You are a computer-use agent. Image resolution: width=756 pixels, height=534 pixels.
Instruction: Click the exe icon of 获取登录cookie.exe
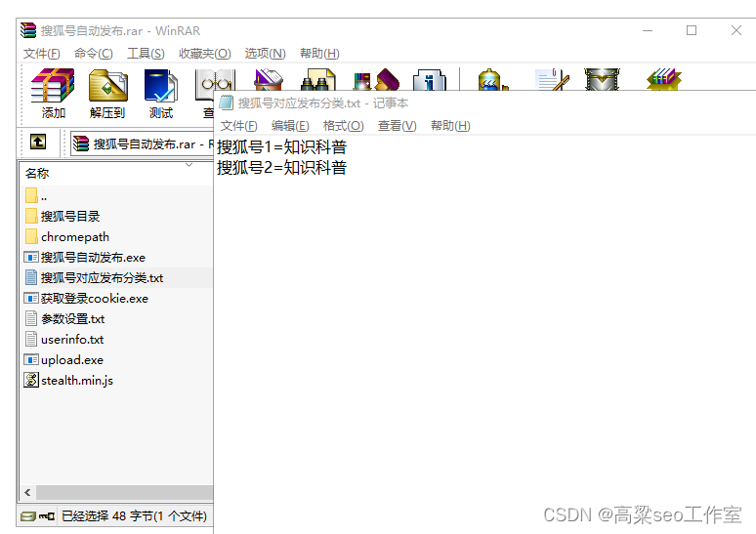pyautogui.click(x=31, y=299)
